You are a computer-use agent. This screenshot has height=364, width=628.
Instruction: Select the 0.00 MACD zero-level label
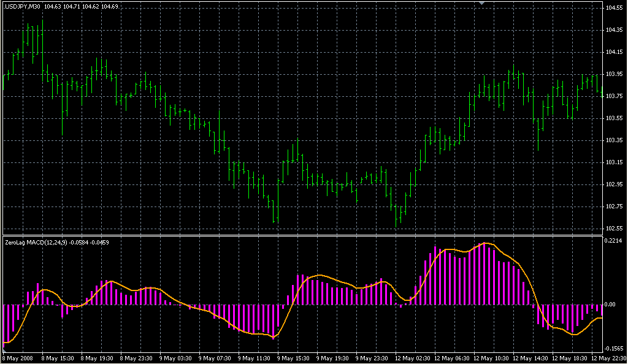click(611, 305)
